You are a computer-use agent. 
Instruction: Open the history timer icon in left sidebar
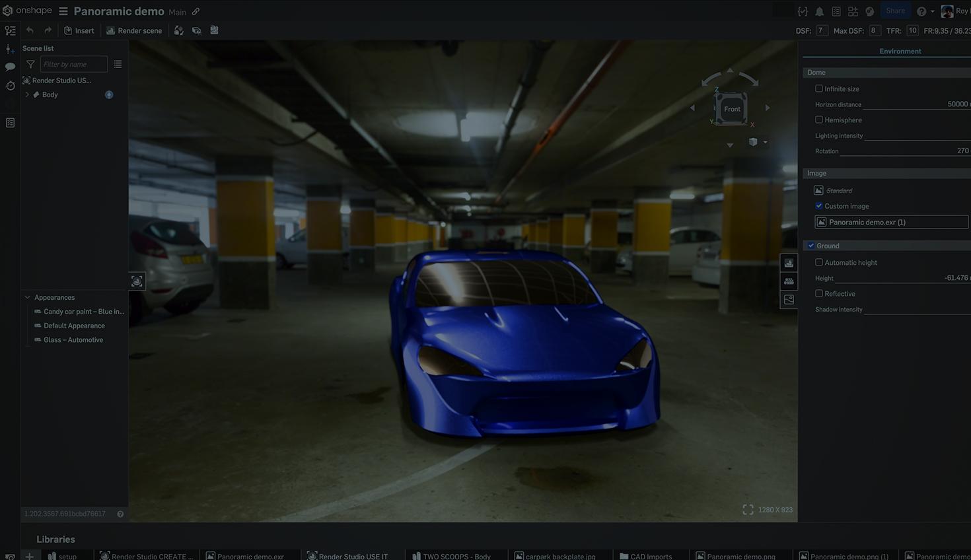pos(10,86)
